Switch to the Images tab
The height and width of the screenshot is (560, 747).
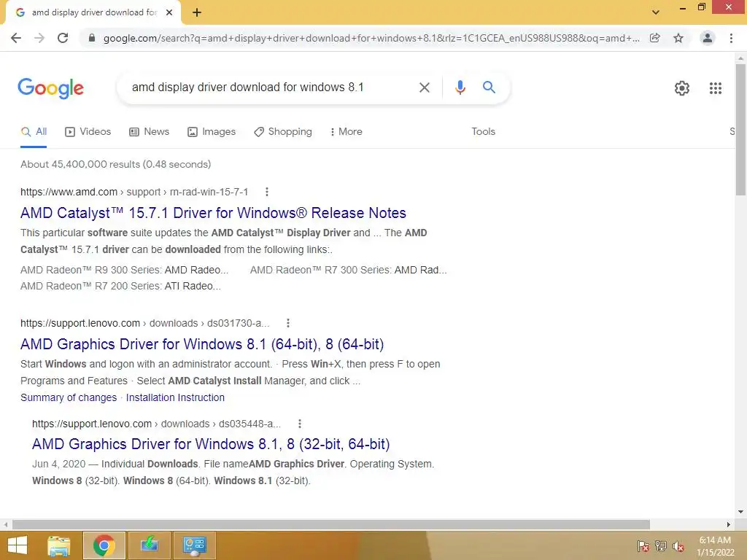click(212, 131)
